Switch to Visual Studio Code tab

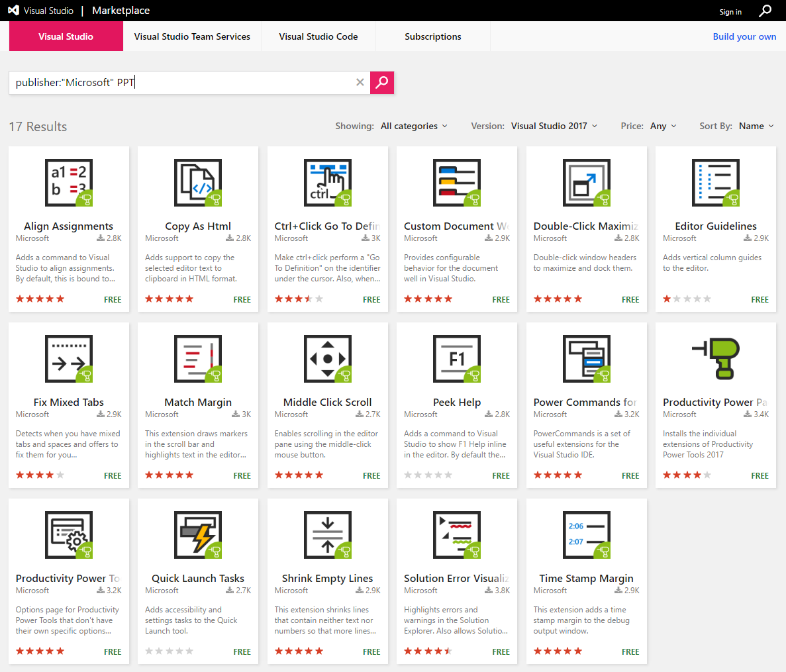[x=319, y=36]
